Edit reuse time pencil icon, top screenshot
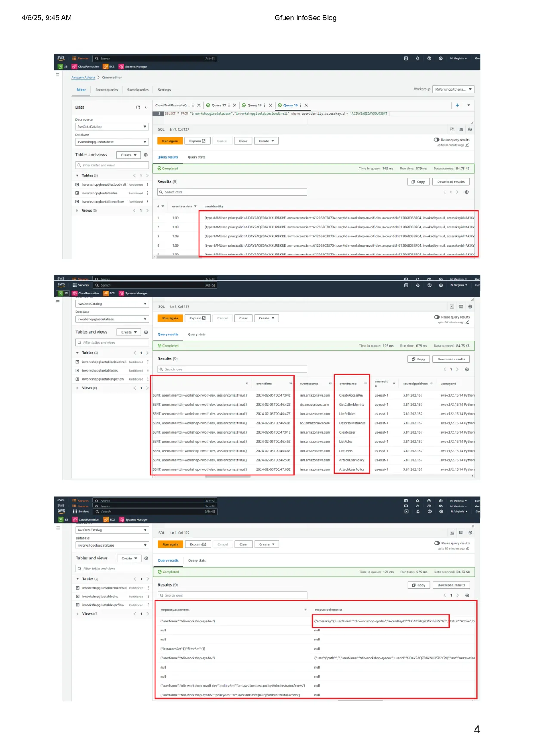The image size is (534, 756). [x=467, y=145]
